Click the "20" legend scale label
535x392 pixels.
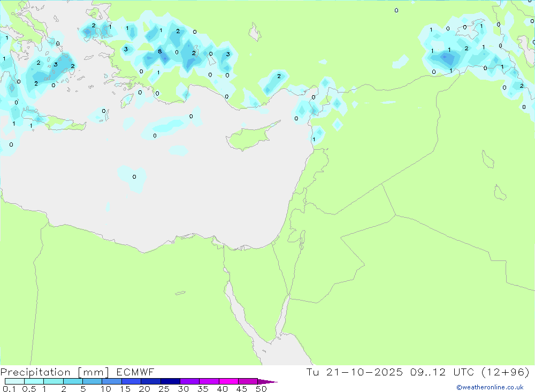[144, 389]
